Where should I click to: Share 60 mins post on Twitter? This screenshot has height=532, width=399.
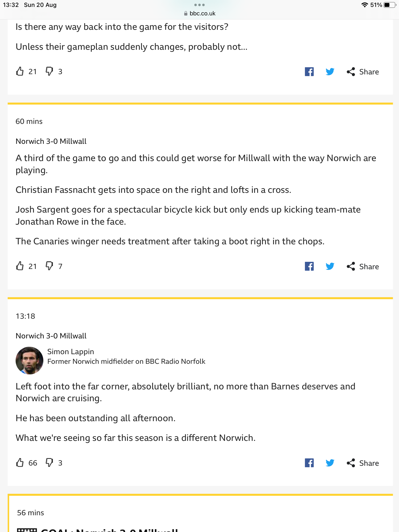pyautogui.click(x=330, y=266)
